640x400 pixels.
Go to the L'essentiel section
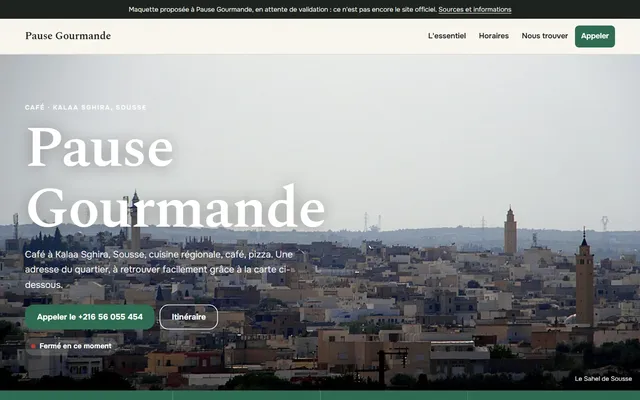[x=447, y=36]
